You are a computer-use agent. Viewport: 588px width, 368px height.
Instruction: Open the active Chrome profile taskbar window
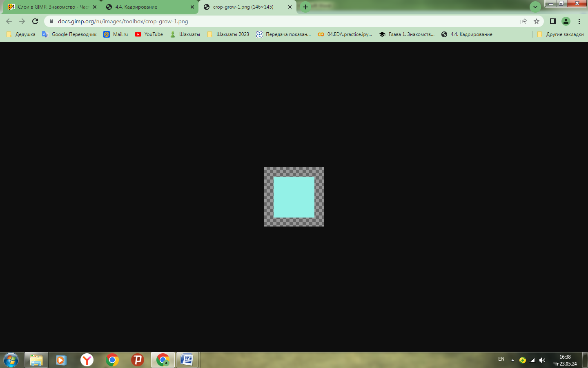click(x=163, y=360)
